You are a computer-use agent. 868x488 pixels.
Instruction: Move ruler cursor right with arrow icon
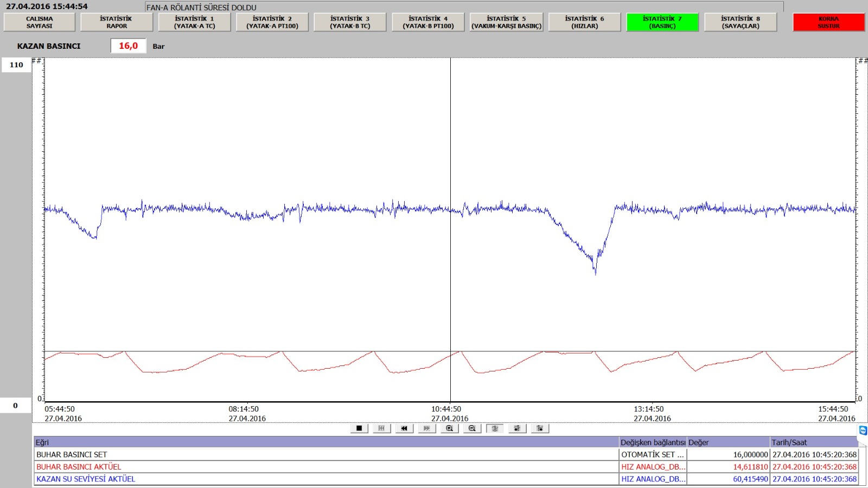click(x=540, y=428)
